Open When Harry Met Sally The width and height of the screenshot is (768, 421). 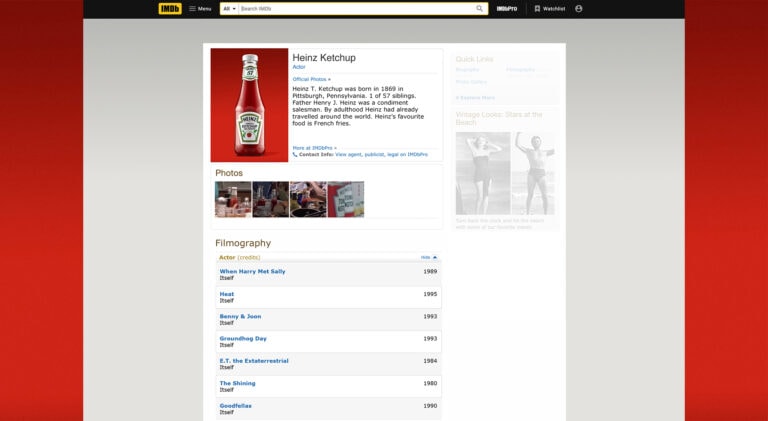point(252,271)
